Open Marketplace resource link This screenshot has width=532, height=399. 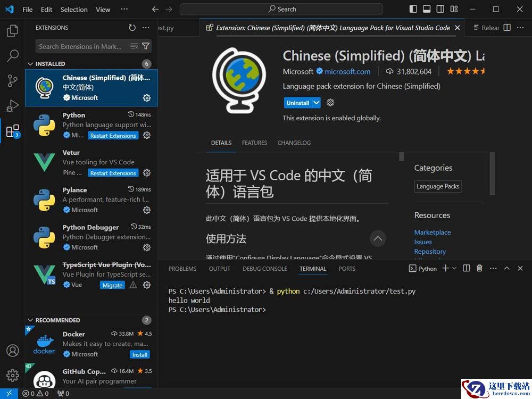click(432, 232)
